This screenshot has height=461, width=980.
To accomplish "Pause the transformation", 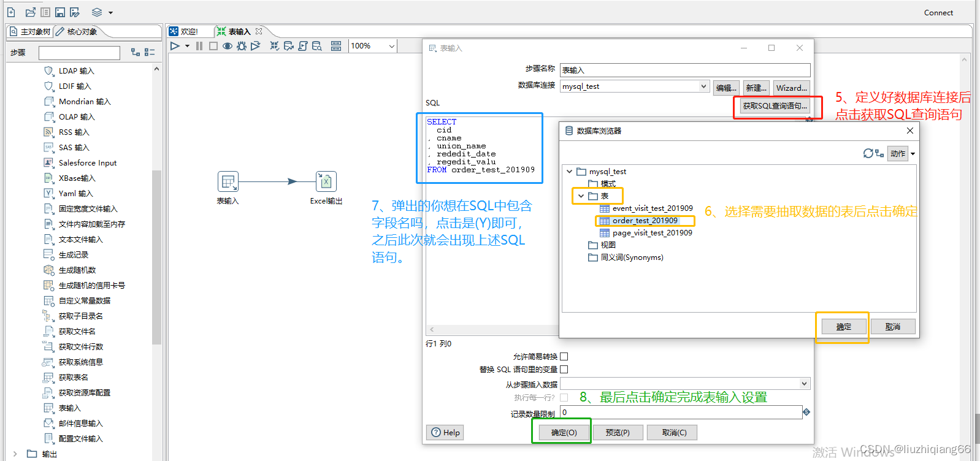I will pyautogui.click(x=199, y=46).
